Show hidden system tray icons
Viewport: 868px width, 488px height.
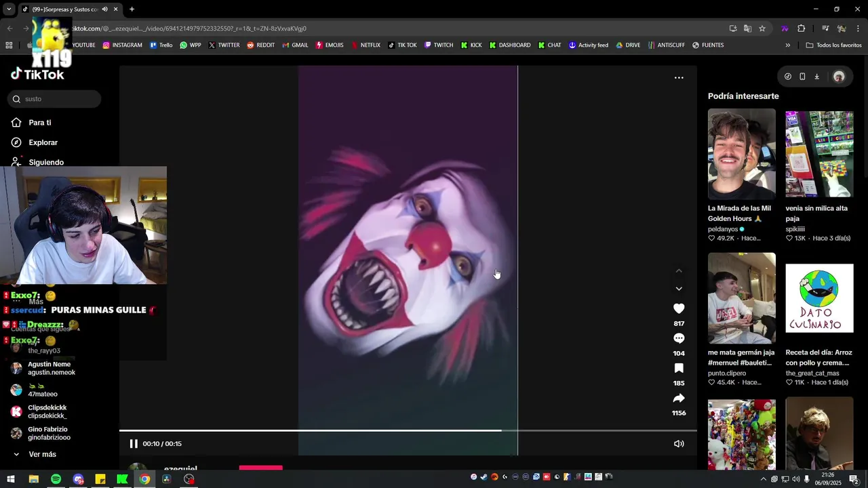point(764,479)
